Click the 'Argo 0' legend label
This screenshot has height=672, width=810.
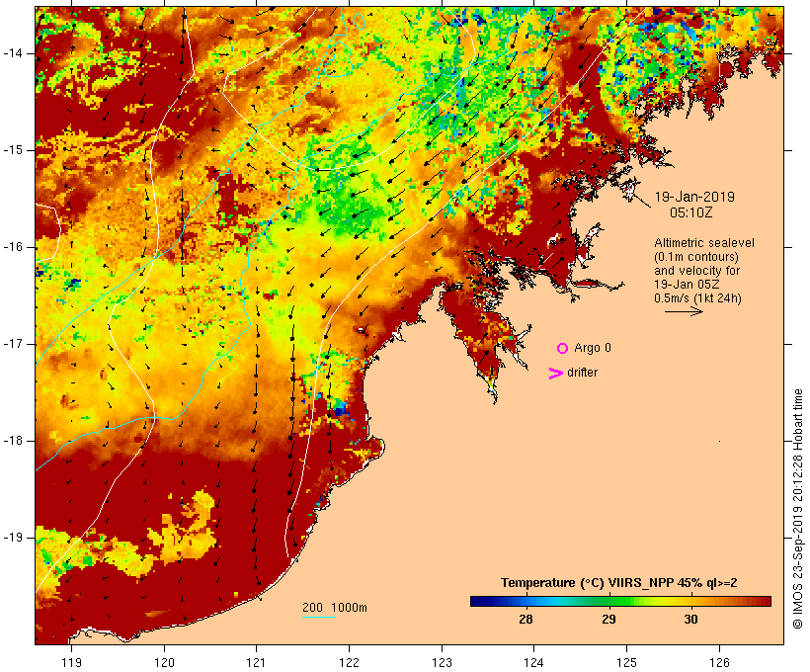tap(593, 348)
